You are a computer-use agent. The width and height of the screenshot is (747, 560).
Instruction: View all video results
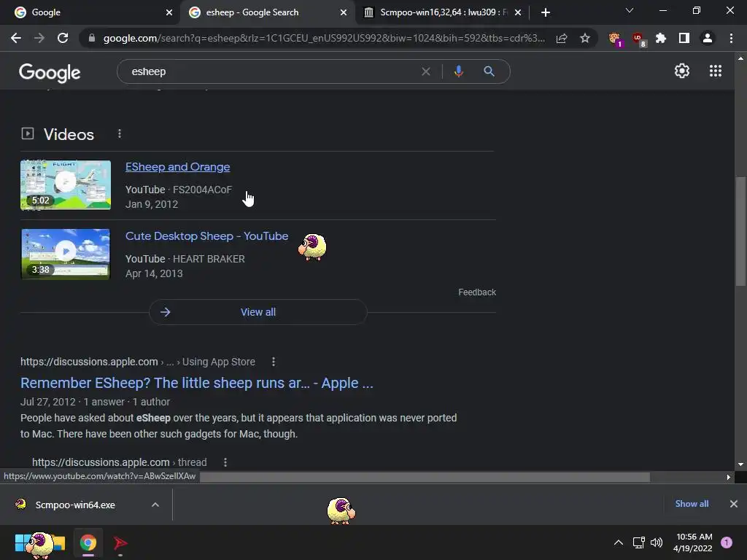[258, 312]
